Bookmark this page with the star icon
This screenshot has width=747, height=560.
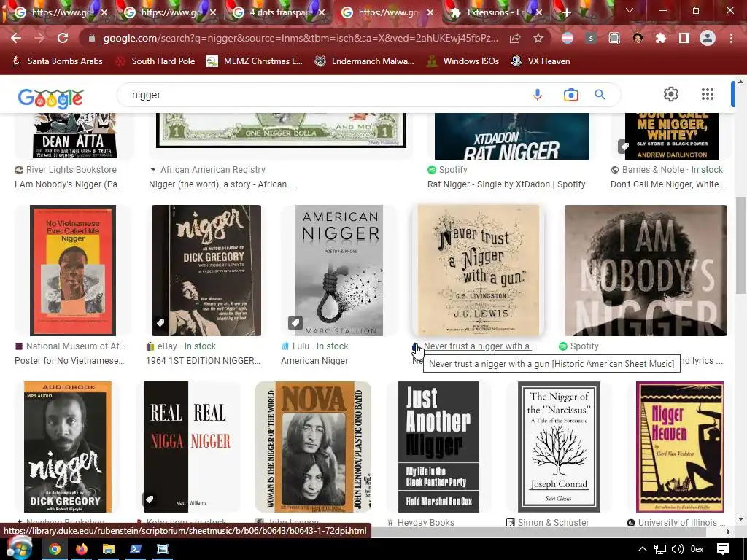538,38
